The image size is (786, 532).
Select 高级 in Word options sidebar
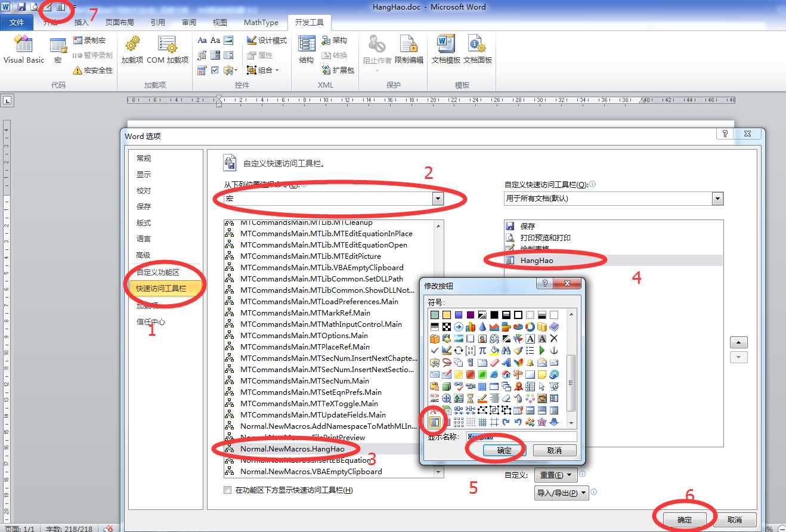coord(144,255)
